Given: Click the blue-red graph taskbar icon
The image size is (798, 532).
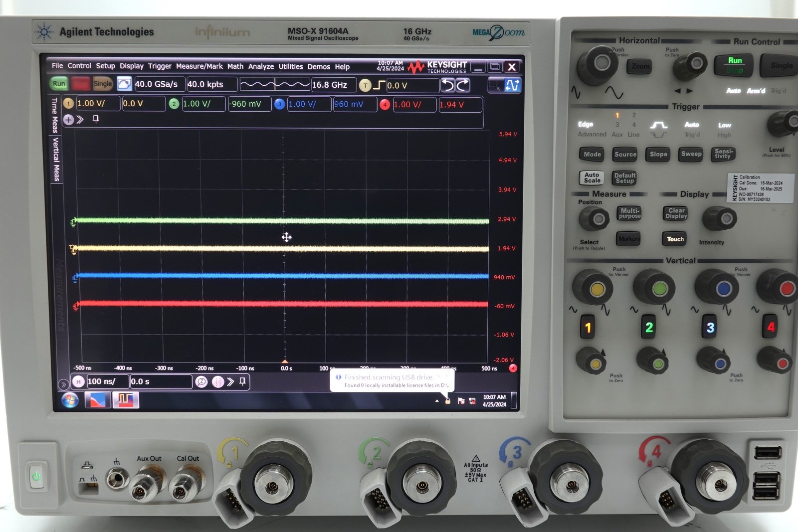Looking at the screenshot, I should (x=98, y=400).
